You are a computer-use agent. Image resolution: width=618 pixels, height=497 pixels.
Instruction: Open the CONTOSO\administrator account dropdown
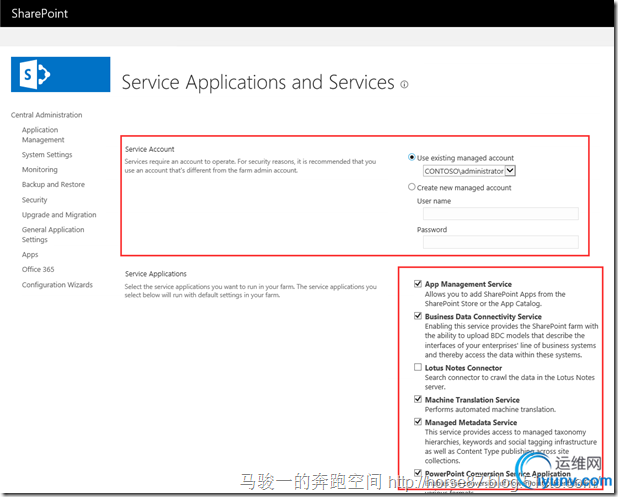pos(469,171)
